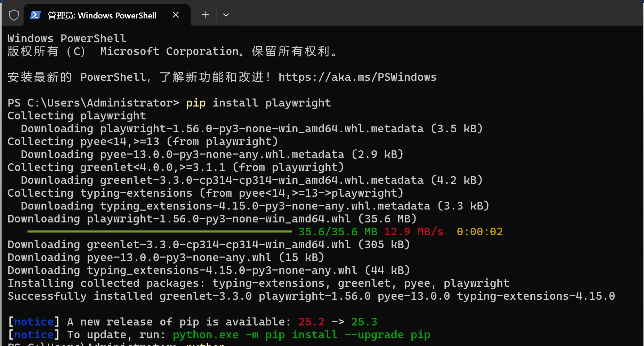Click the PowerShell icon on the tab

click(x=35, y=15)
